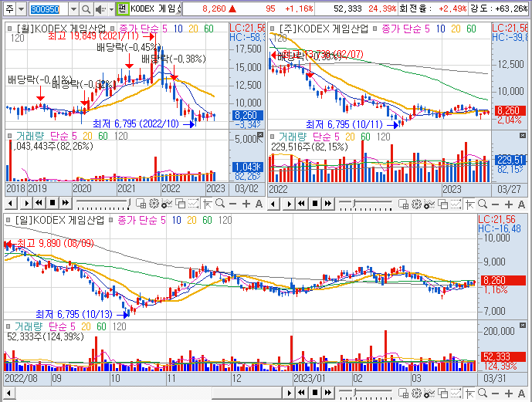This screenshot has height=402, width=532.
Task: Adjust the monthly chart zoom slider
Action: pyautogui.click(x=103, y=204)
